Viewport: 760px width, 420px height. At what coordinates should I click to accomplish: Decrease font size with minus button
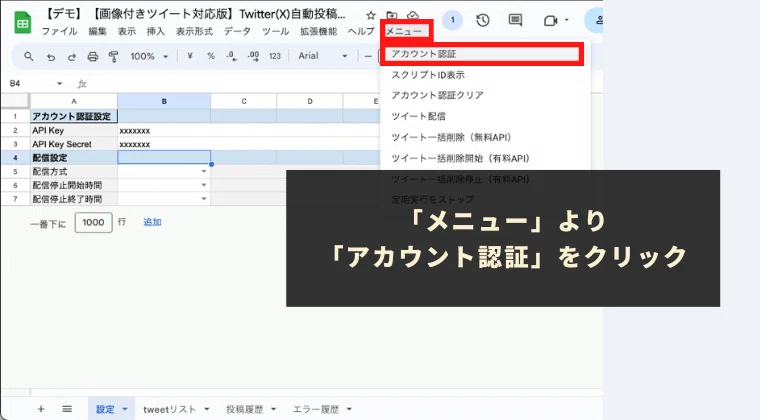368,57
